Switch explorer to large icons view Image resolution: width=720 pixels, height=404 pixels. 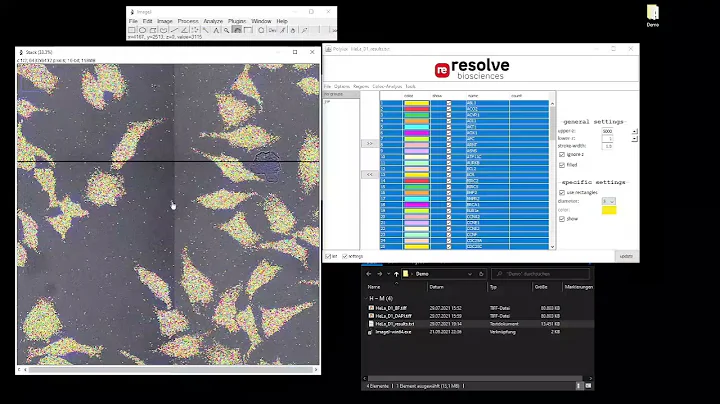point(588,386)
